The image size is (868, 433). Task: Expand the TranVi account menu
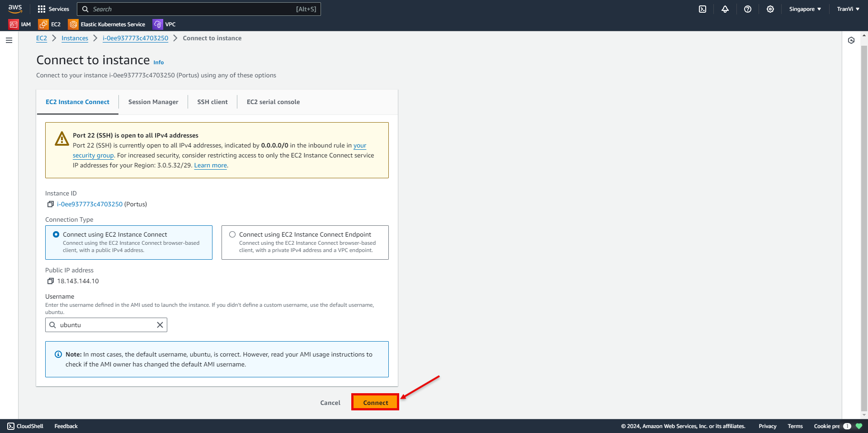[848, 9]
